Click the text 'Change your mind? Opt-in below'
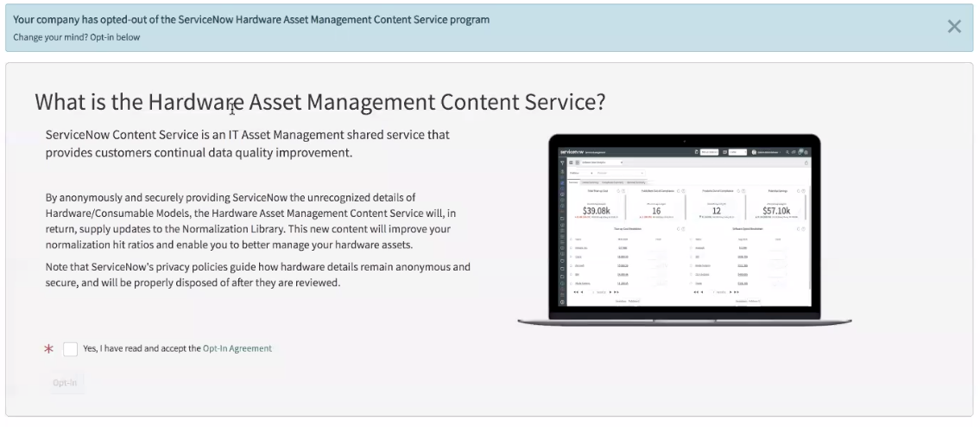Image resolution: width=980 pixels, height=427 pixels. pos(76,37)
